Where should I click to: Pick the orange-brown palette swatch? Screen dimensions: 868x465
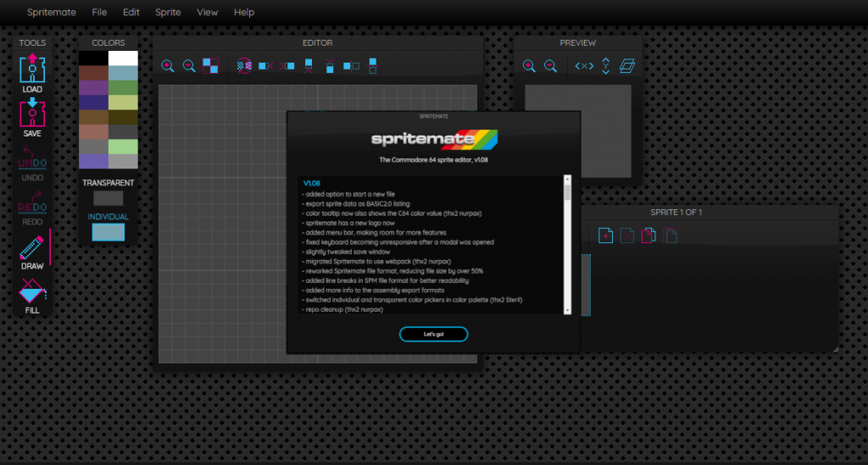(x=93, y=117)
